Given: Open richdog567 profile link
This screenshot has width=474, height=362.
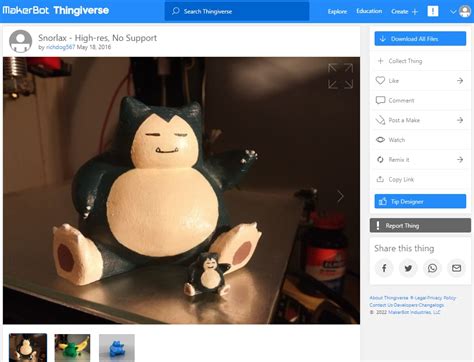Looking at the screenshot, I should click(60, 47).
